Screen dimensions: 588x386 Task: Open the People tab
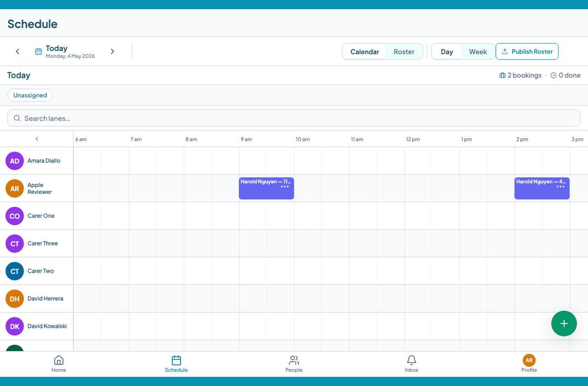(294, 364)
